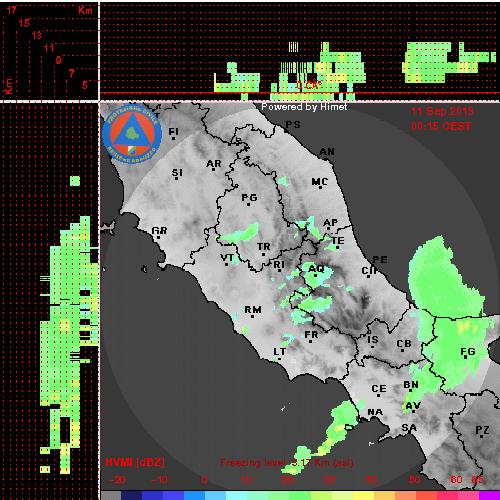The height and width of the screenshot is (500, 500).
Task: Select the '00:15 CEST' time label
Action: click(x=441, y=126)
